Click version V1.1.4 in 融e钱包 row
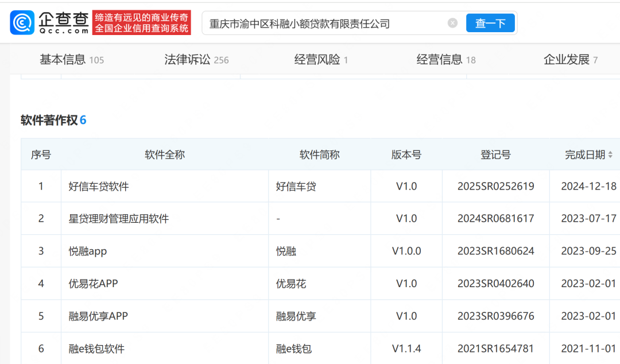The image size is (620, 364). click(x=406, y=348)
